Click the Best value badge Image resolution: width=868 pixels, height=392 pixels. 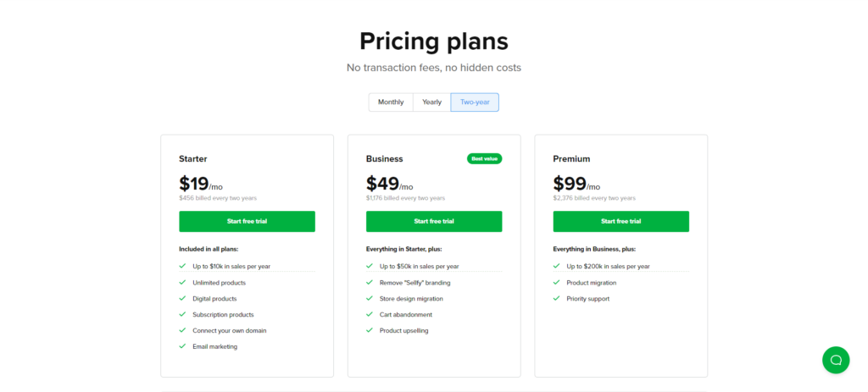(x=484, y=158)
